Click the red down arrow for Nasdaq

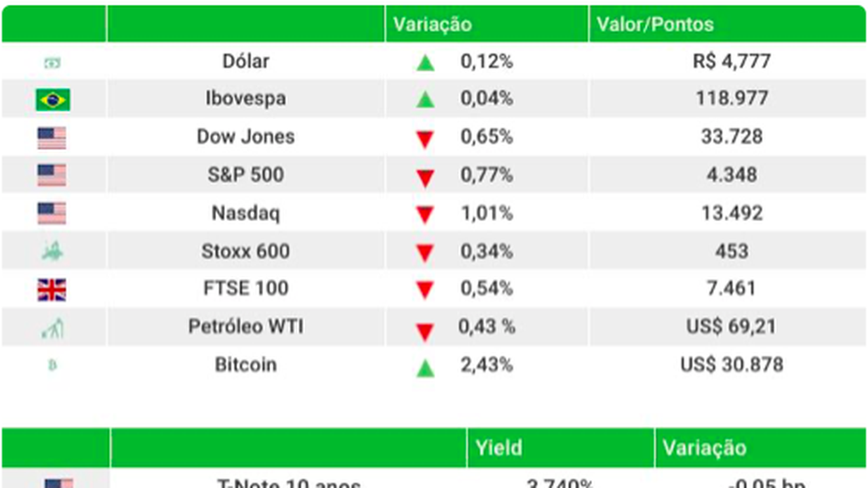point(425,216)
